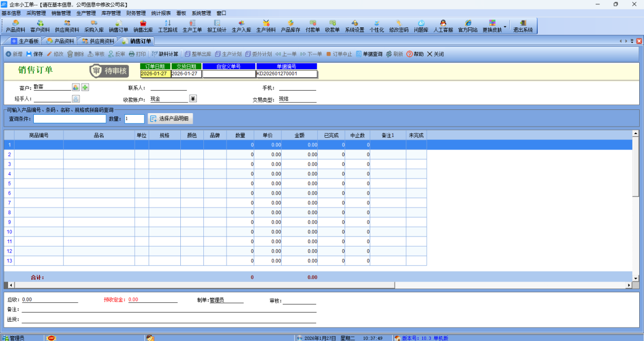Open the 销售出库 toolbar icon
This screenshot has height=341, width=644.
click(143, 26)
